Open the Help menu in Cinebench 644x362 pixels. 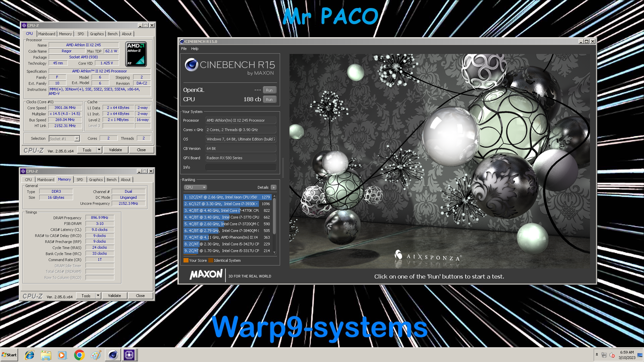point(195,49)
